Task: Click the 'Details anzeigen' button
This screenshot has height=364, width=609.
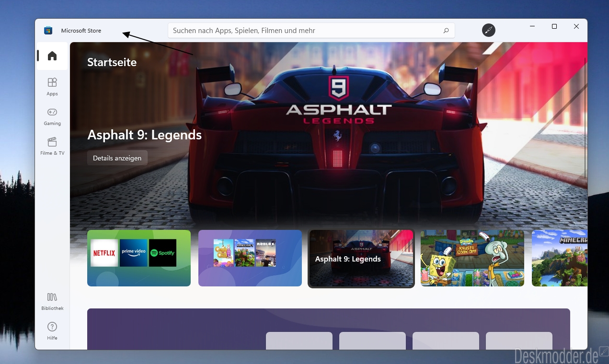Action: 117,158
